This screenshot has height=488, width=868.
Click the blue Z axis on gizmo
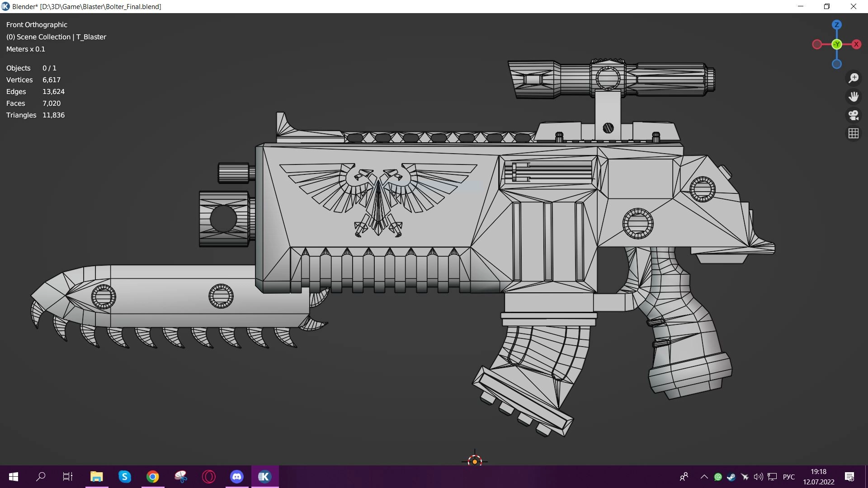(837, 25)
